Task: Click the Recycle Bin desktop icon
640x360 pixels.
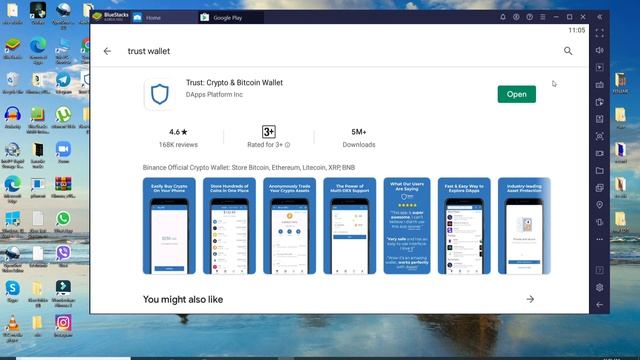Action: pos(13,83)
